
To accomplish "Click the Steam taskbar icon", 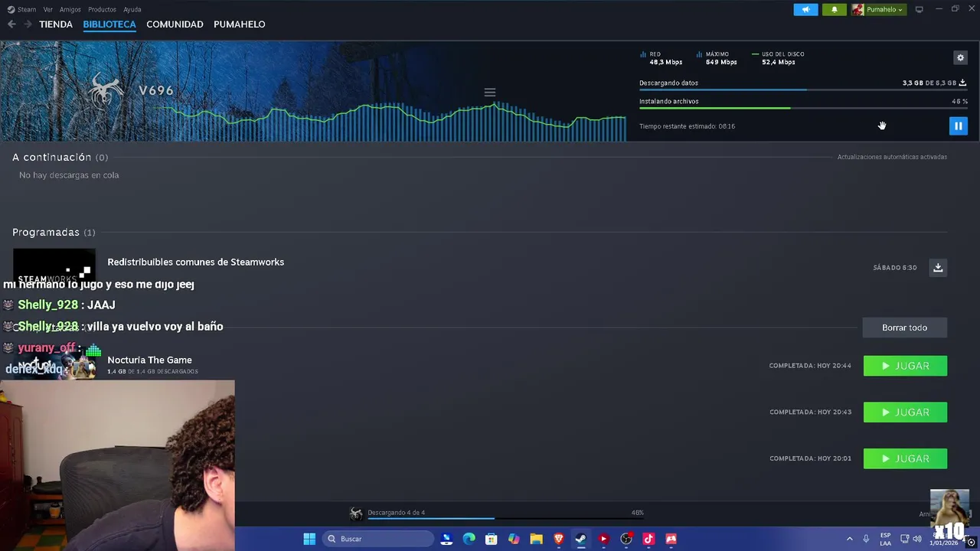I will (581, 539).
